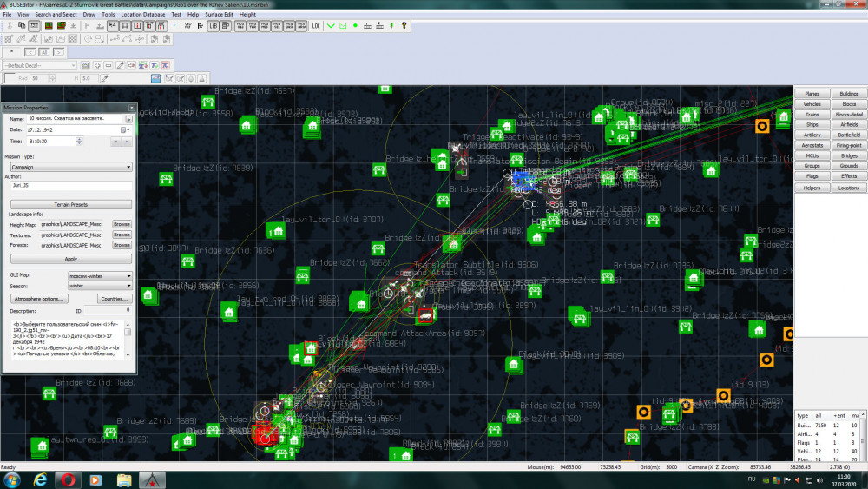The width and height of the screenshot is (868, 489).
Task: Click the LIB library toolbar button
Action: 214,25
